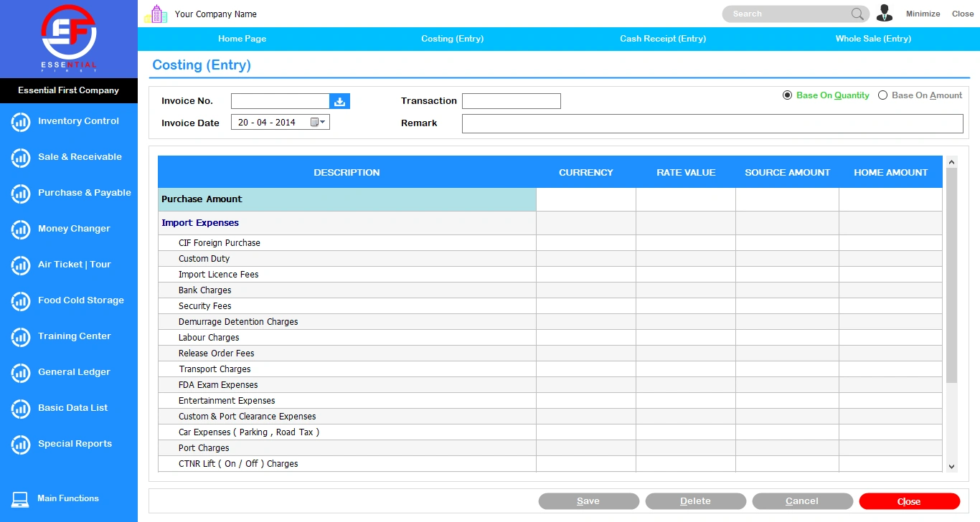980x522 pixels.
Task: Select the Bank Charges row
Action: (x=550, y=290)
